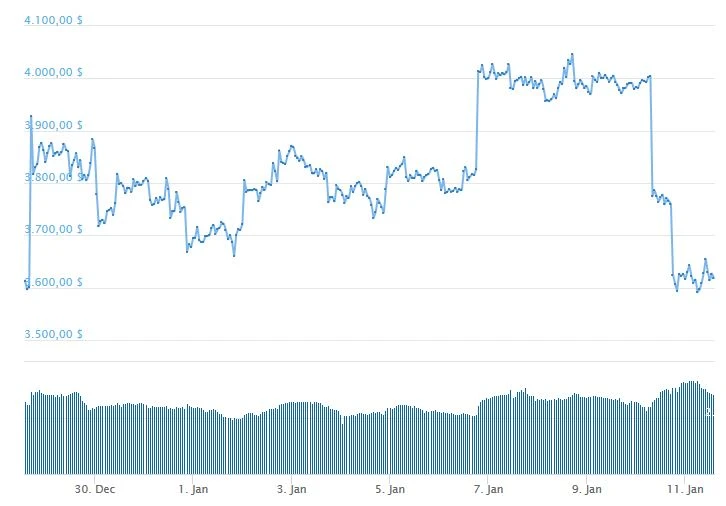Image resolution: width=726 pixels, height=506 pixels.
Task: Select the 9. Jan date label
Action: pyautogui.click(x=587, y=489)
